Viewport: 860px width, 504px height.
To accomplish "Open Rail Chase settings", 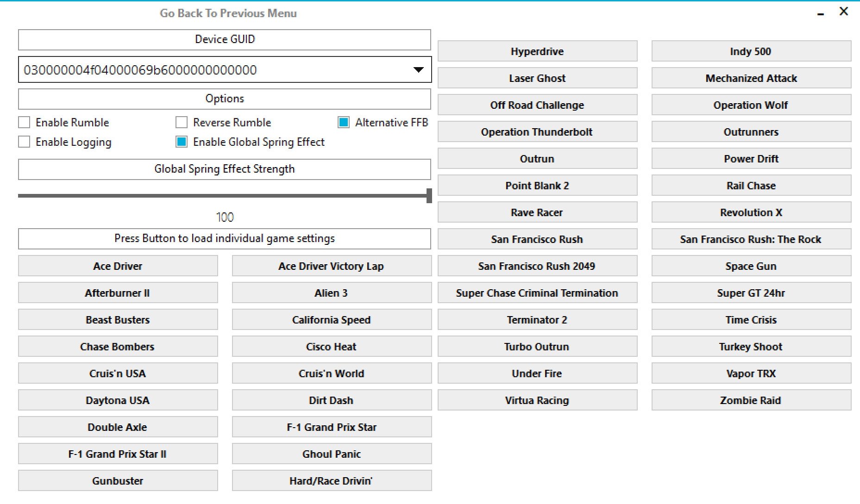I will (751, 186).
